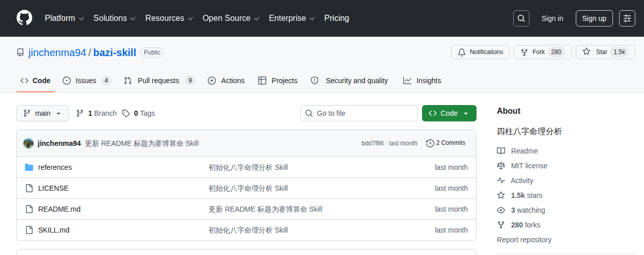Open the appearance settings icon in header
Viewport: 644px width, 255px height.
tap(627, 18)
